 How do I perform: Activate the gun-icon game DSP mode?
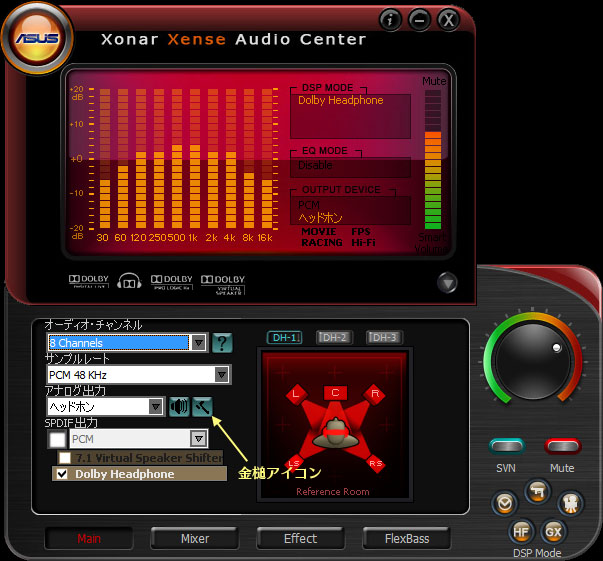coord(538,491)
